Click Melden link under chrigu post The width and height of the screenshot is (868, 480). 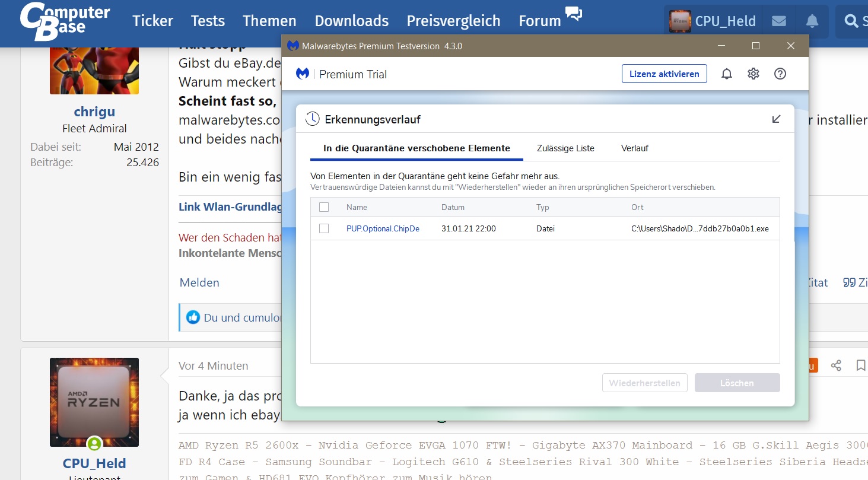pyautogui.click(x=199, y=282)
